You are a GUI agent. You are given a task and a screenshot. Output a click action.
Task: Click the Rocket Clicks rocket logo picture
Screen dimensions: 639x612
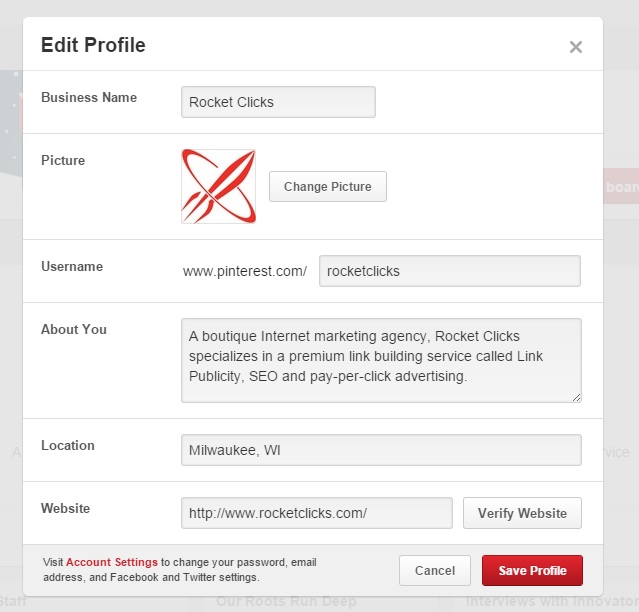[218, 186]
